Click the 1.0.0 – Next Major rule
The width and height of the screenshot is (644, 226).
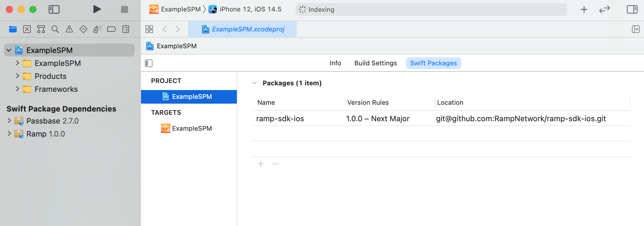[x=378, y=119]
